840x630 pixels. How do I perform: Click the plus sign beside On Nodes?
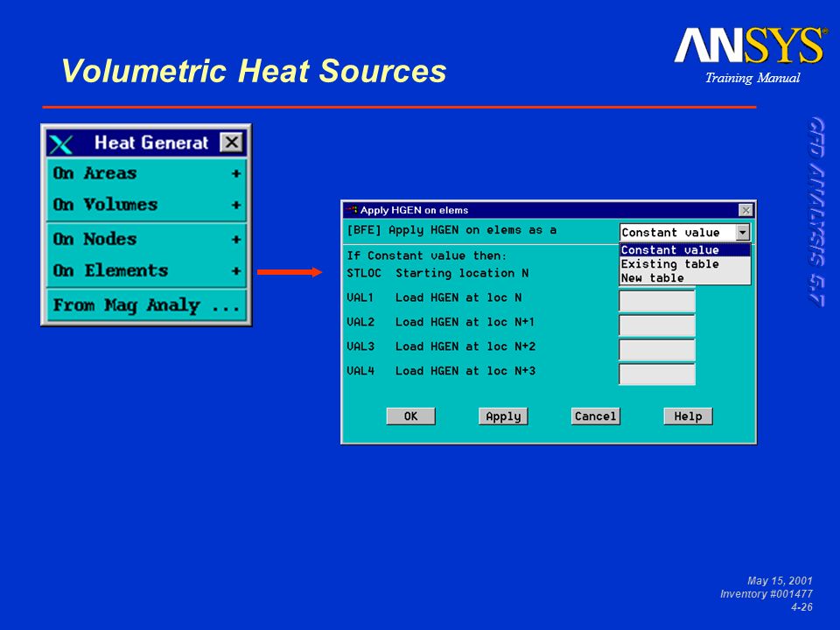[x=235, y=240]
